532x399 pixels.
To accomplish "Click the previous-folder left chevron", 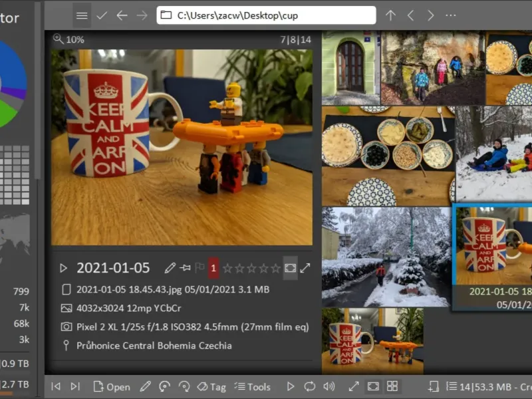I will point(410,15).
